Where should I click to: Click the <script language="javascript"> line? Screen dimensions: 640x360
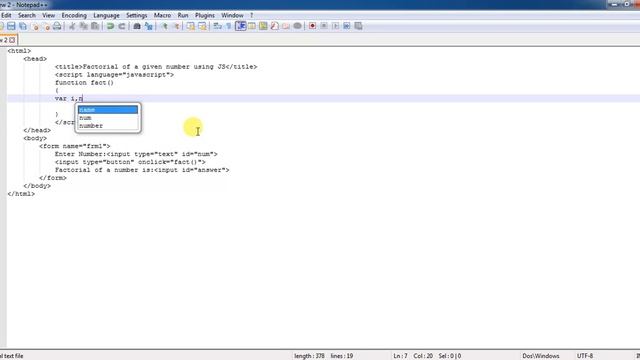(114, 75)
